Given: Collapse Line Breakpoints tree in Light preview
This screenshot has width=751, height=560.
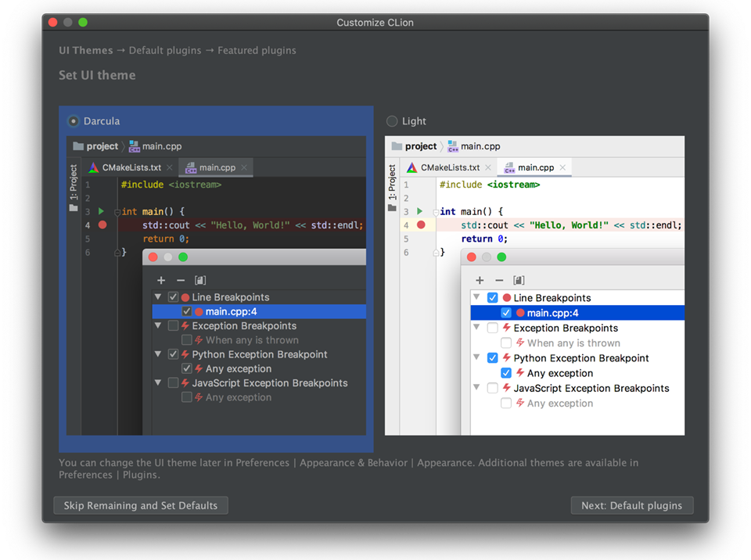Looking at the screenshot, I should pyautogui.click(x=476, y=297).
